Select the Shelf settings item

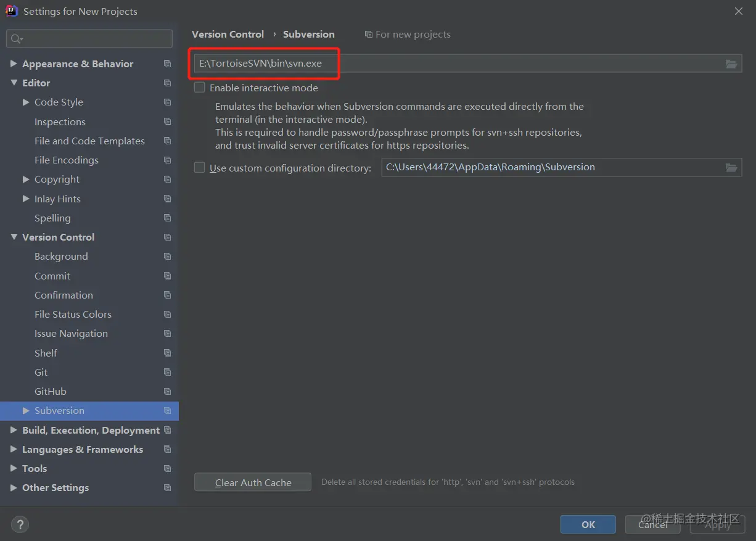46,353
